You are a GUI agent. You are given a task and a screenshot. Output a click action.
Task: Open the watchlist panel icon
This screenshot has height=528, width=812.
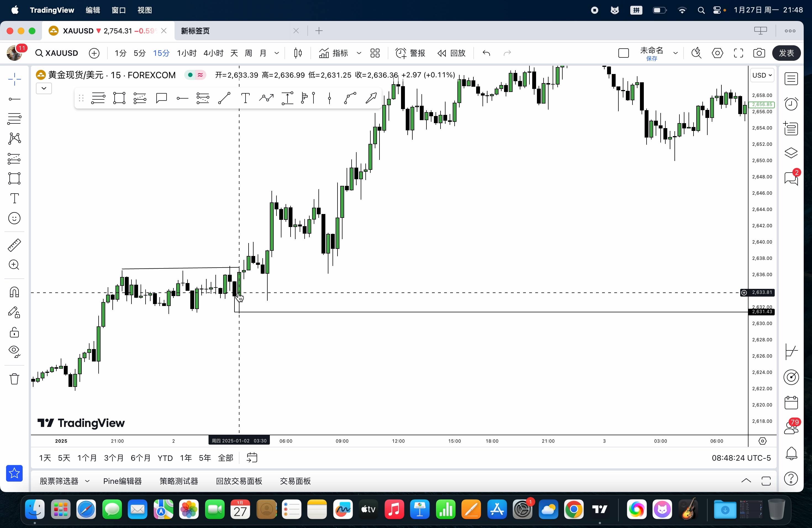pyautogui.click(x=791, y=79)
